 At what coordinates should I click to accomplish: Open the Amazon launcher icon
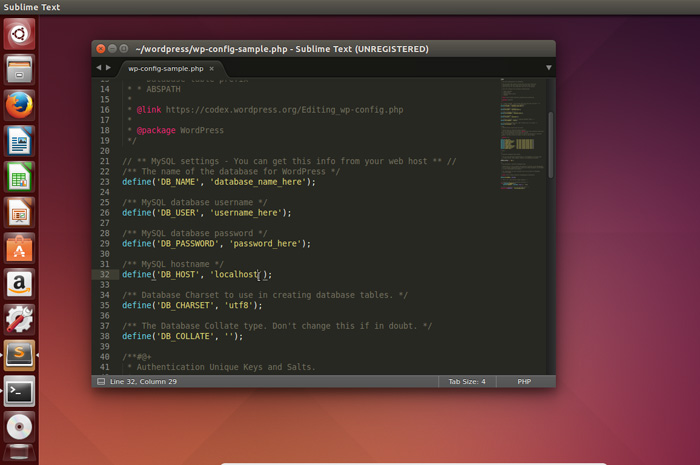pyautogui.click(x=19, y=284)
